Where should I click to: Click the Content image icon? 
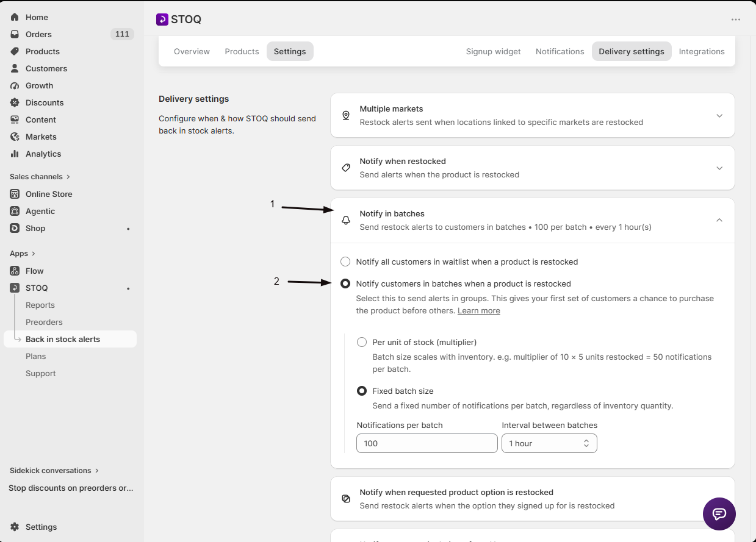tap(15, 119)
